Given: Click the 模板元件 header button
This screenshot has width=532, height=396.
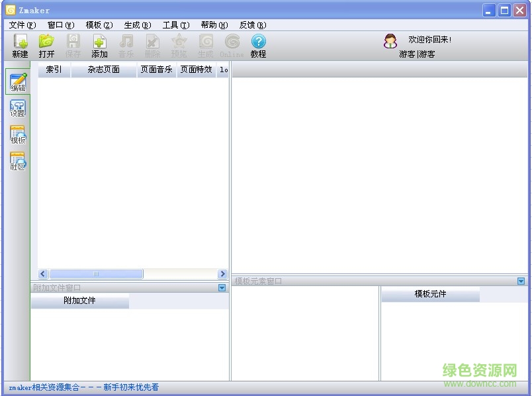Looking at the screenshot, I should click(430, 294).
